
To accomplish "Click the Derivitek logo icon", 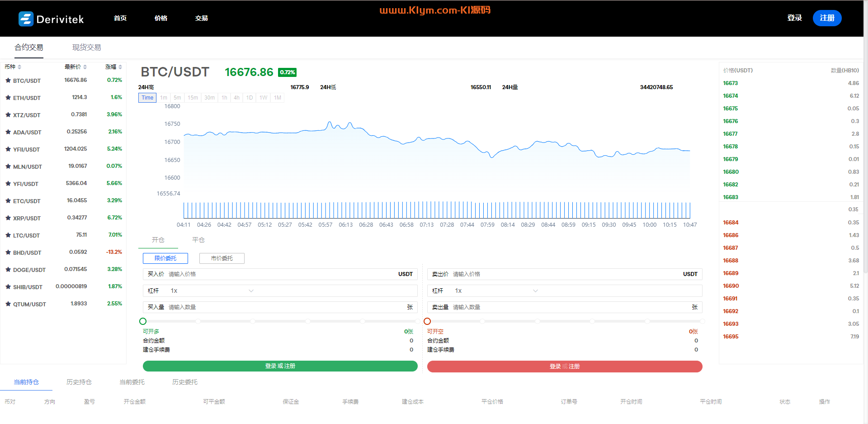I will 26,19.
